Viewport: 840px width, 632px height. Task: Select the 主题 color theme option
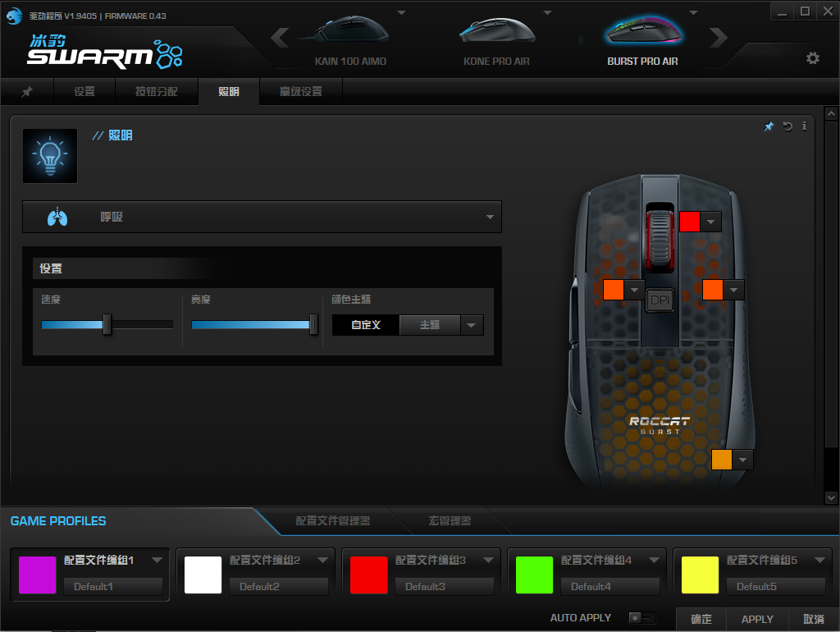430,325
